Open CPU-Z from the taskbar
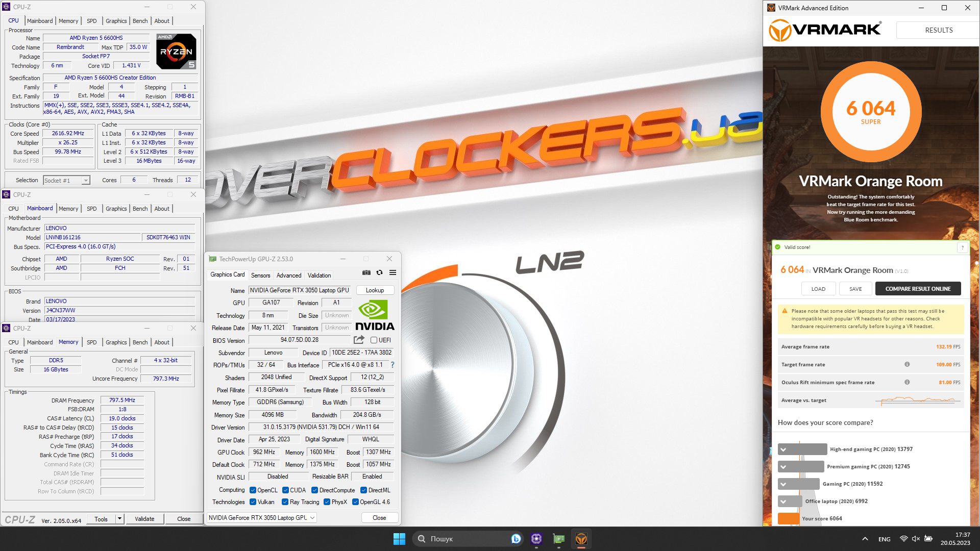 [x=536, y=539]
